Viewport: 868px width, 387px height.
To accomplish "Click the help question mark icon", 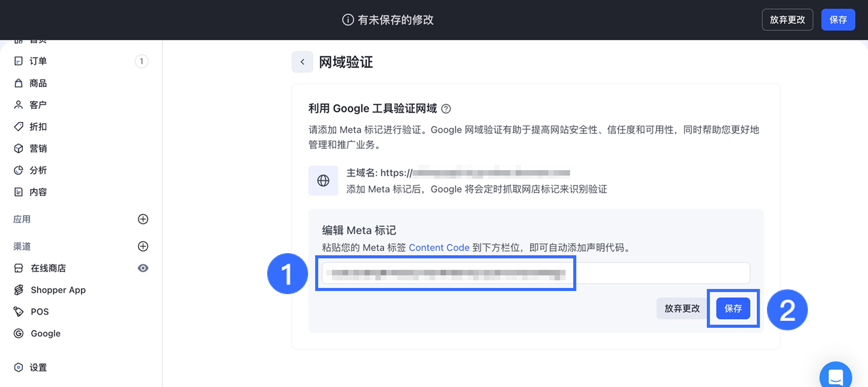I will 446,109.
